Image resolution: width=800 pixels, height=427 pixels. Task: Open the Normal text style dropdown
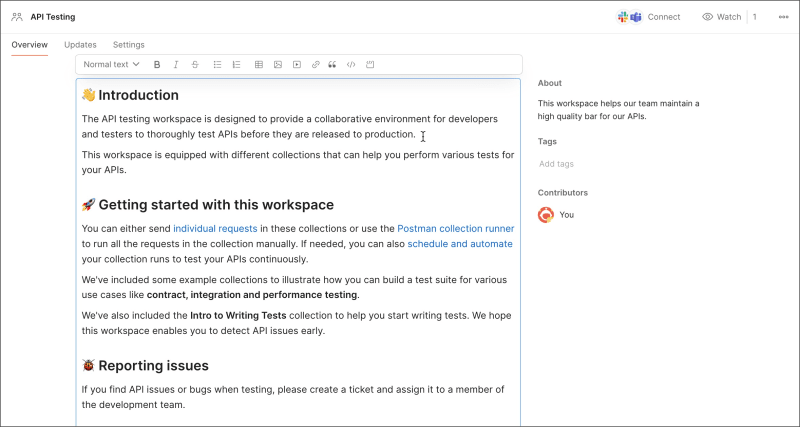tap(111, 65)
